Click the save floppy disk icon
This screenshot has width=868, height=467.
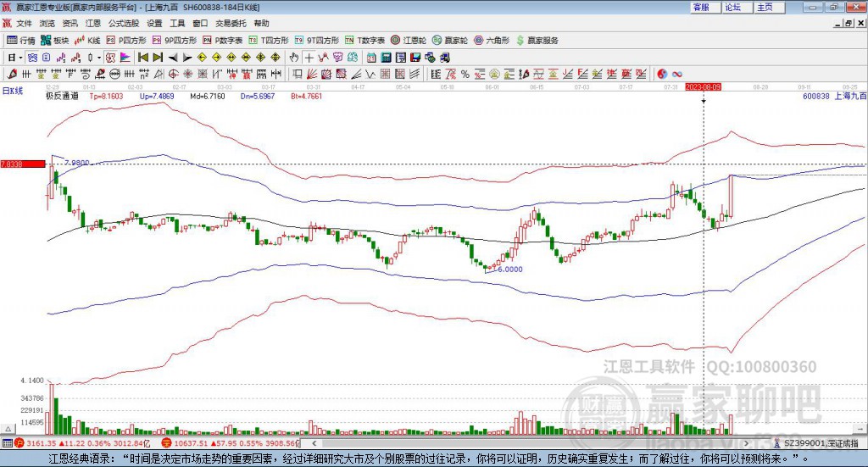tap(415, 58)
